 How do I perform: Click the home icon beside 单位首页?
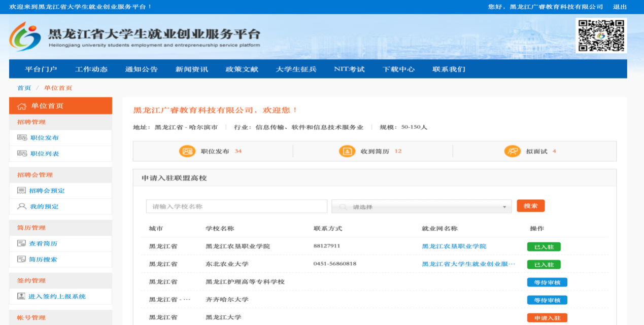pyautogui.click(x=22, y=106)
